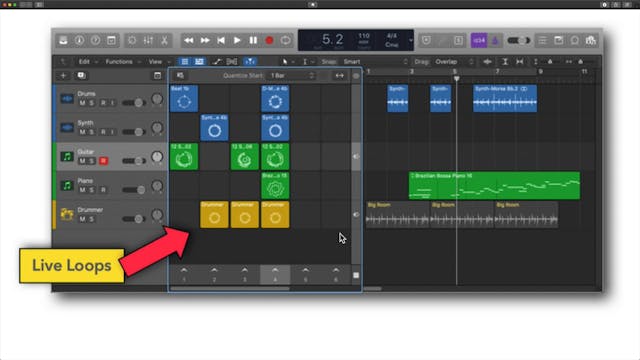Toggle Flex show/hide button
This screenshot has width=640, height=360.
pos(232,62)
